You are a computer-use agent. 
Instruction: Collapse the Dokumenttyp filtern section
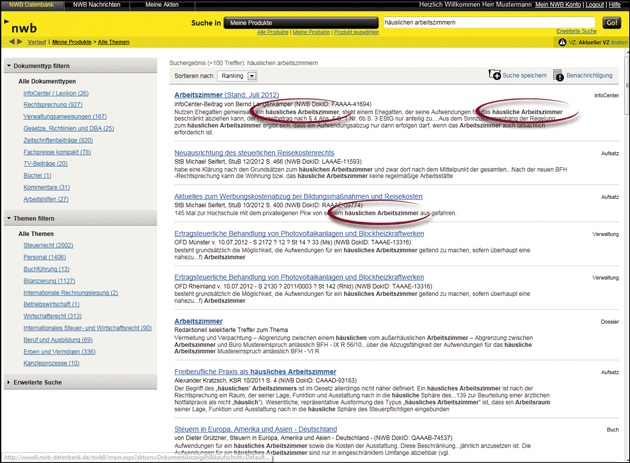pos(8,64)
